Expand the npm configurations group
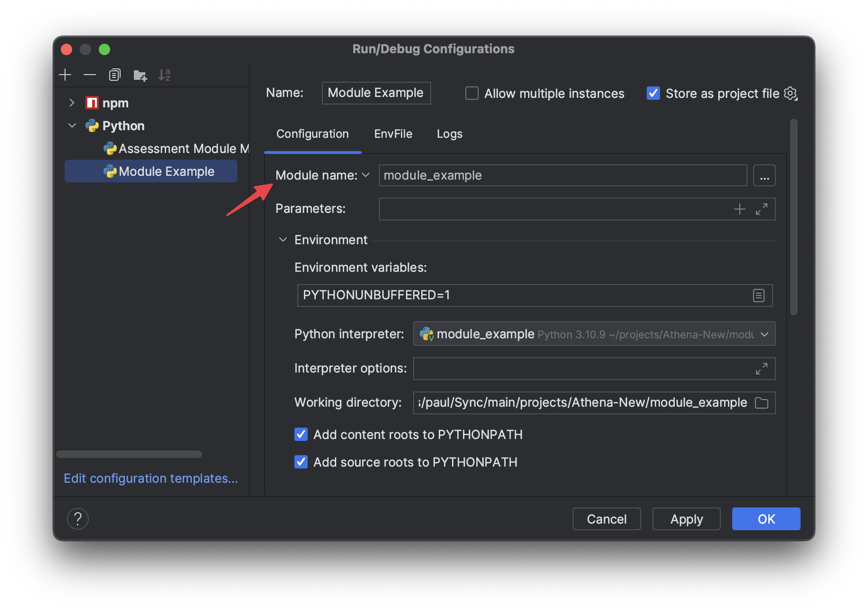This screenshot has height=611, width=868. tap(72, 103)
